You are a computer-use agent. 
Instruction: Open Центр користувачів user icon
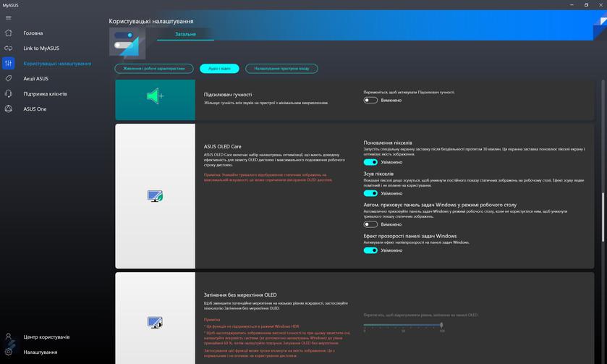(x=9, y=337)
